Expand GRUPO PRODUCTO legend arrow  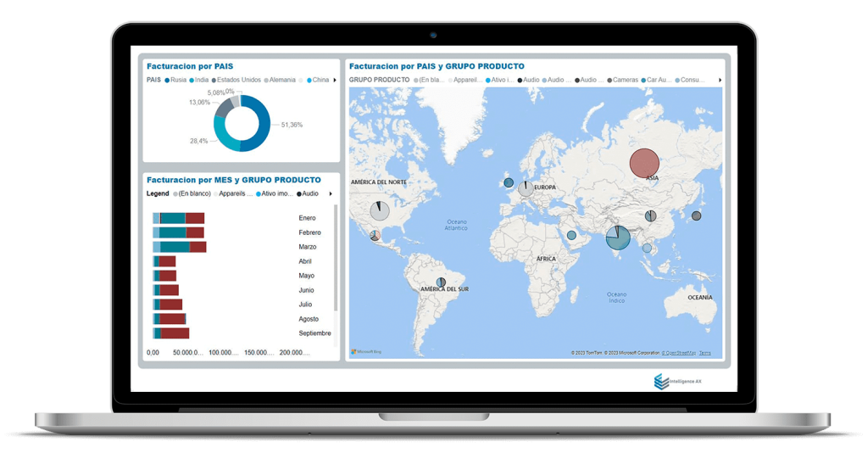(x=720, y=80)
